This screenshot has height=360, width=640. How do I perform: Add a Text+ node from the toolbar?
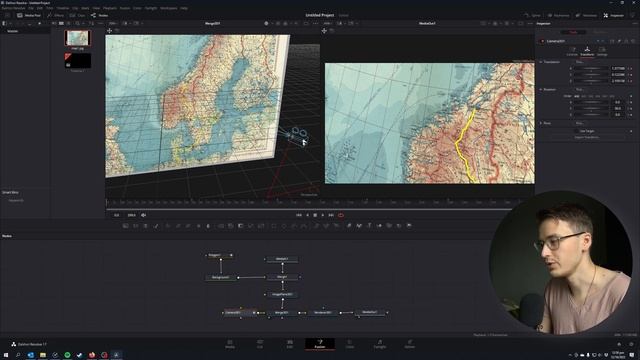coord(146,226)
